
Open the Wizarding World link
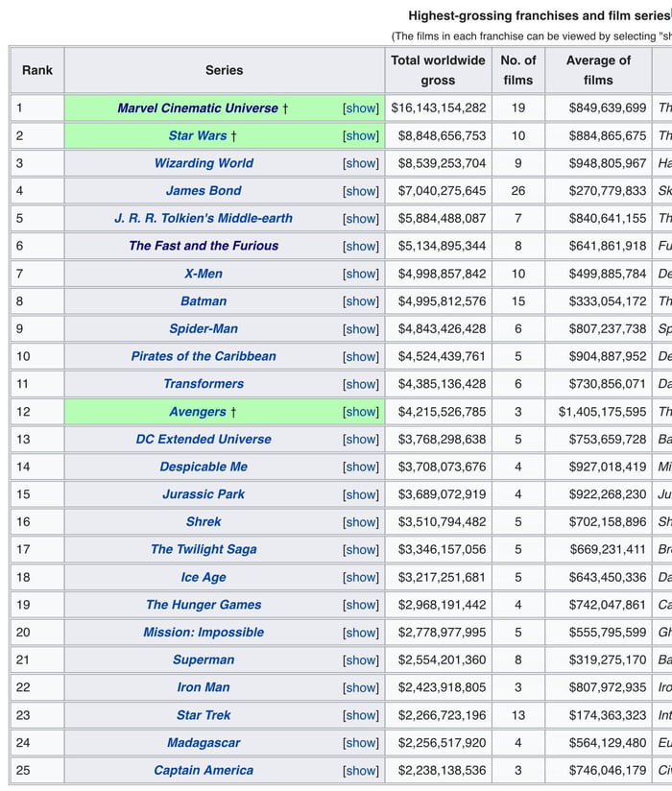tap(204, 163)
